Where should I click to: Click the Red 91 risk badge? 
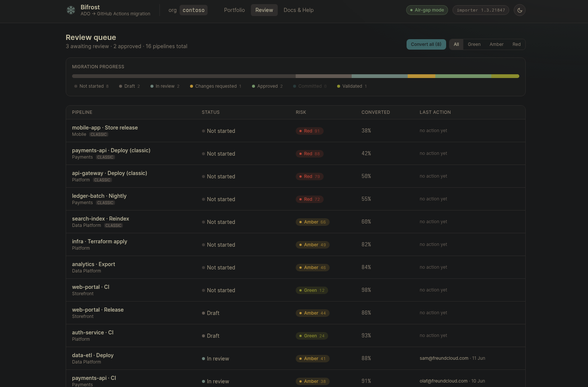[x=309, y=131]
